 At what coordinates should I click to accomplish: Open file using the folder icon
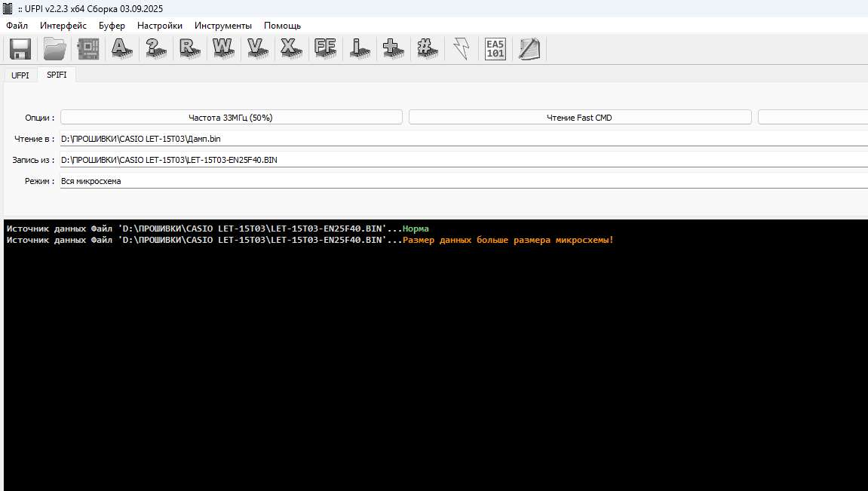[x=54, y=49]
